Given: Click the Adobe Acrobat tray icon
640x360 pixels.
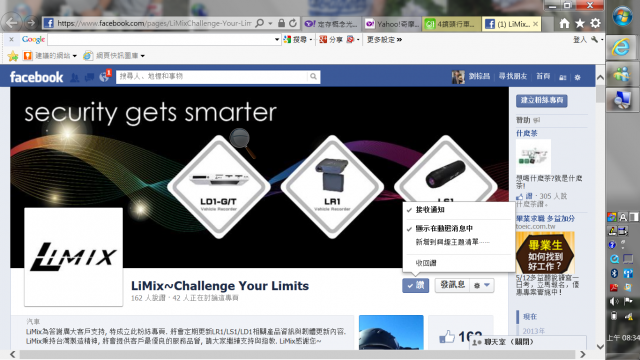Looking at the screenshot, I should 614,288.
